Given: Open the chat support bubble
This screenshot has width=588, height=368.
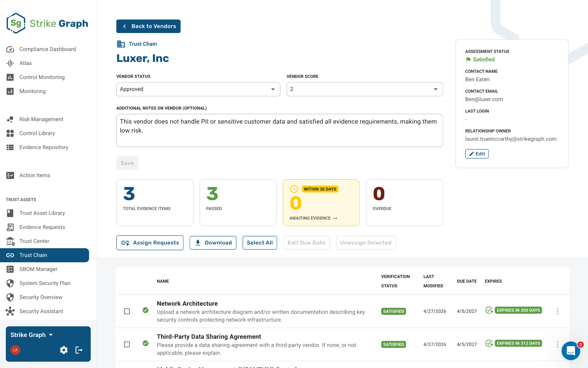Looking at the screenshot, I should [571, 351].
